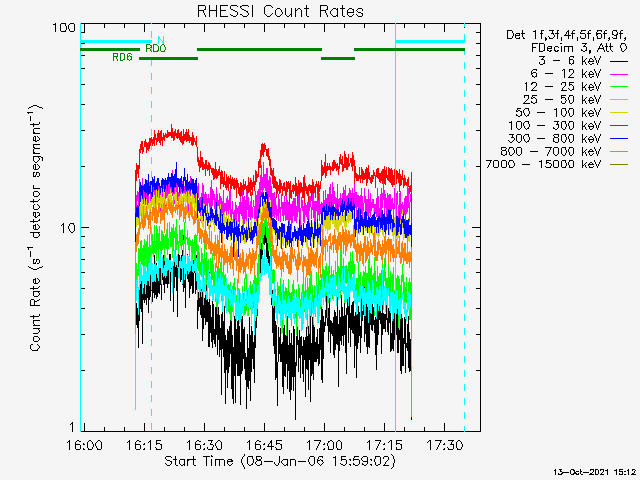Click the cyan 'N' flag label

click(x=161, y=40)
